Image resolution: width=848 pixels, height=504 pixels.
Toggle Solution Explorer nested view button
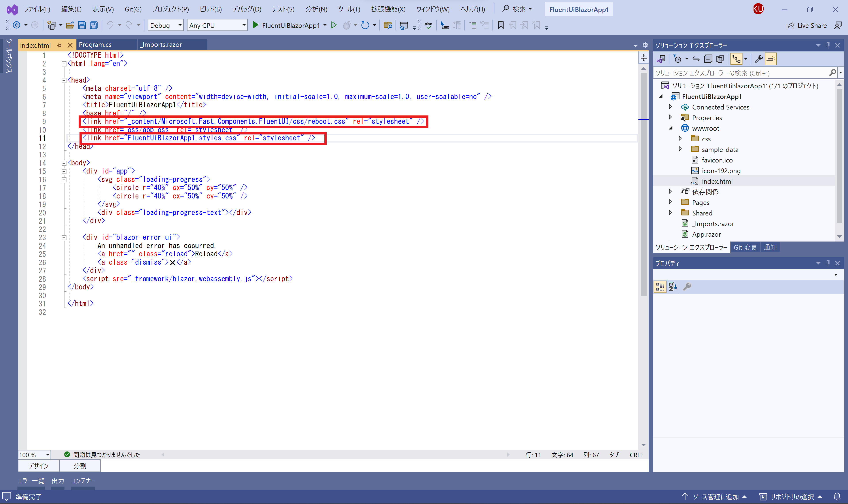click(736, 59)
